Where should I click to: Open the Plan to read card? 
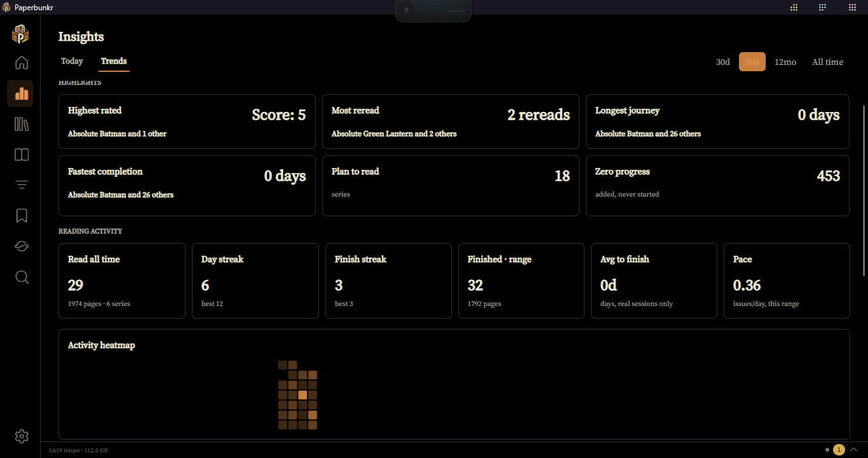[x=451, y=186]
